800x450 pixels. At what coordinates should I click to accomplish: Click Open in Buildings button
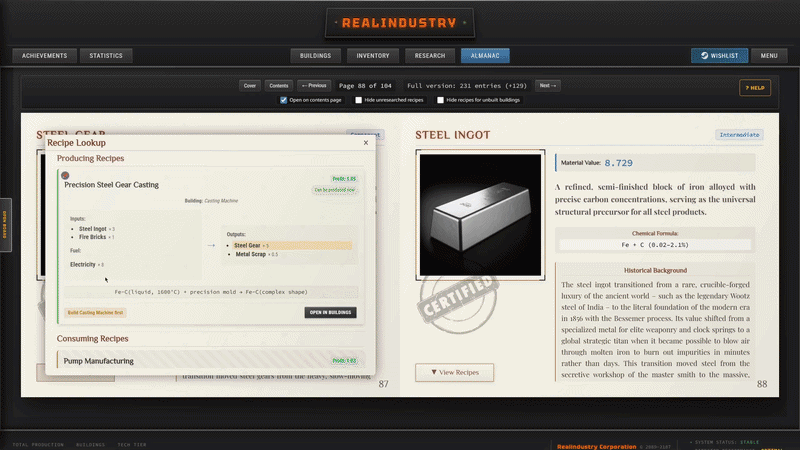(330, 312)
